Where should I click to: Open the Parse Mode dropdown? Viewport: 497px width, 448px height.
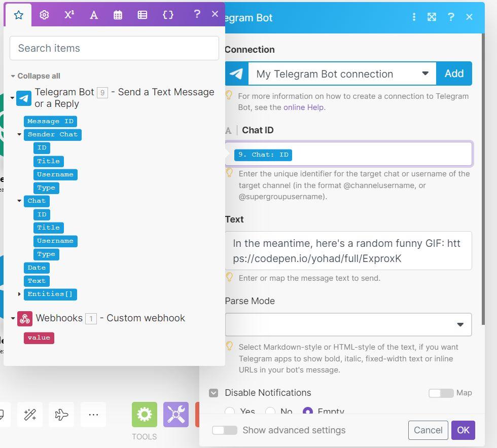(x=348, y=324)
